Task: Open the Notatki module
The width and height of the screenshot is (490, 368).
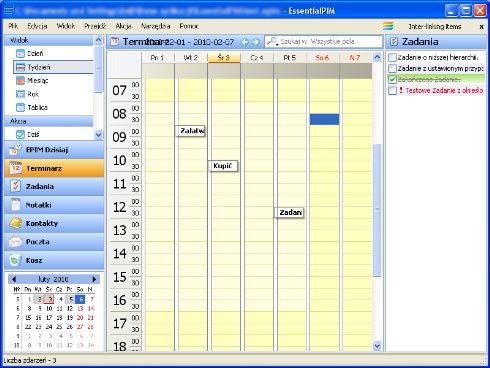Action: tap(54, 205)
